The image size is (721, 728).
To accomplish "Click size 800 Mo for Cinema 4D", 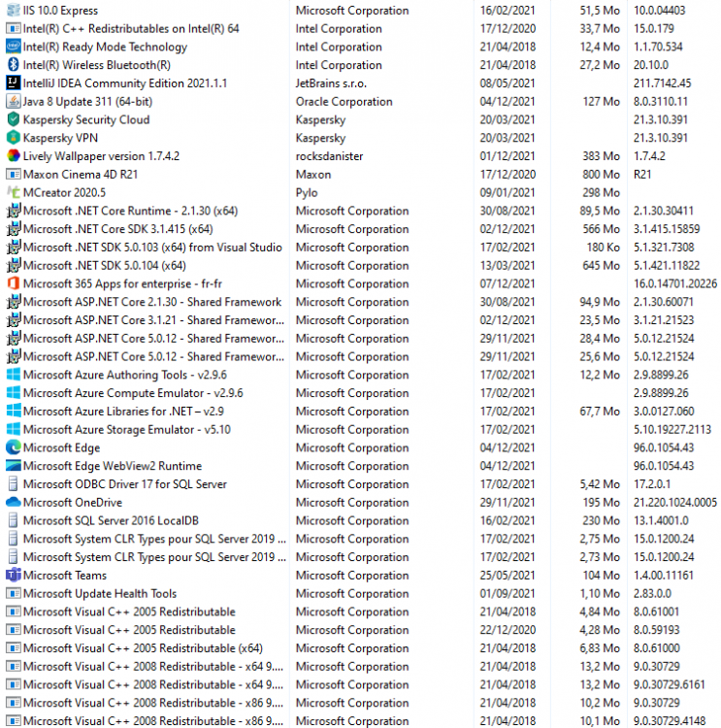I will [x=602, y=174].
